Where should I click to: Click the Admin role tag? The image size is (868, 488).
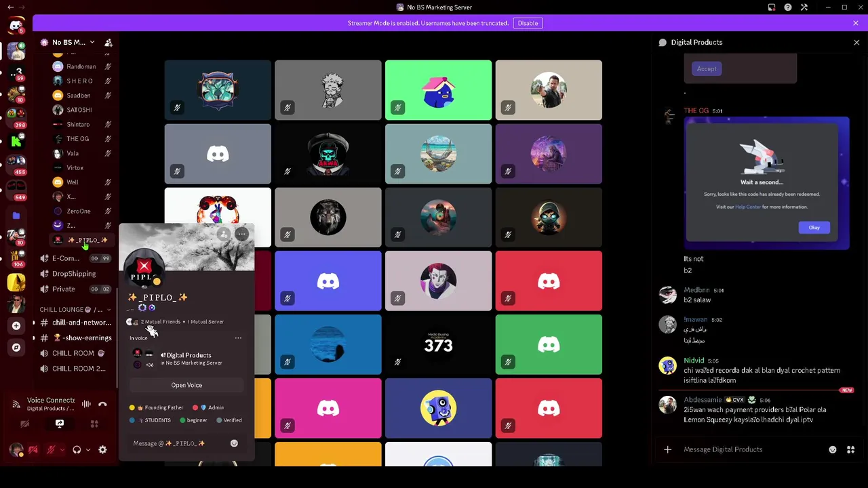209,407
